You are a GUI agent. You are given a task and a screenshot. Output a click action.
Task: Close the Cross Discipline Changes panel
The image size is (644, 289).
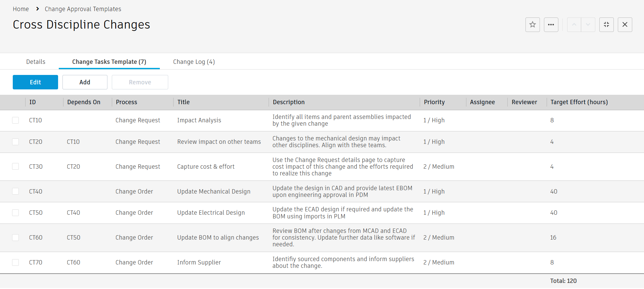(x=625, y=25)
